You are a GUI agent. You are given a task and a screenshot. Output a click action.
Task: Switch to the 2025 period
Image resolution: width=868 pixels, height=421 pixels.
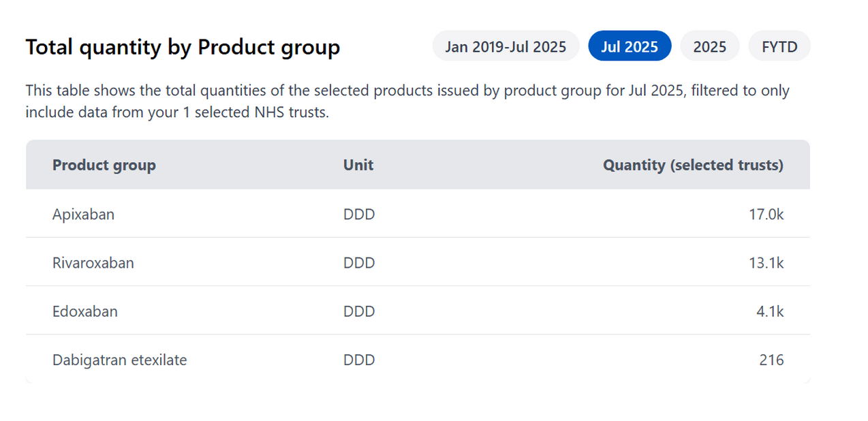[x=709, y=46]
